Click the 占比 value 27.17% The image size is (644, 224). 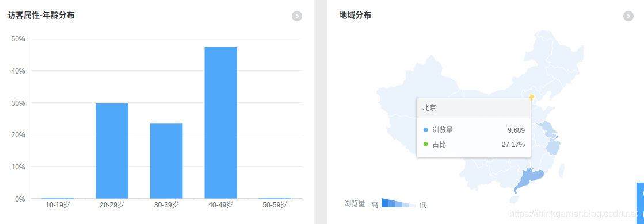[513, 144]
